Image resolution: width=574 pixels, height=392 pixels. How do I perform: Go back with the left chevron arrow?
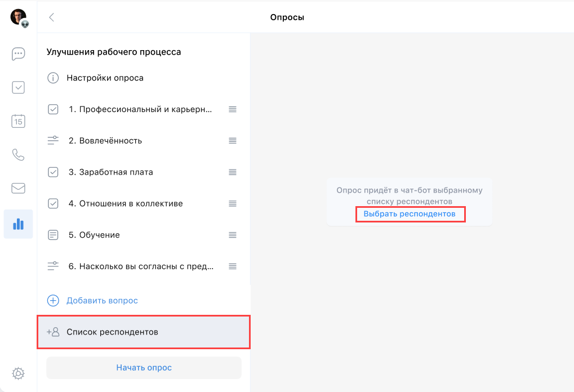tap(52, 17)
